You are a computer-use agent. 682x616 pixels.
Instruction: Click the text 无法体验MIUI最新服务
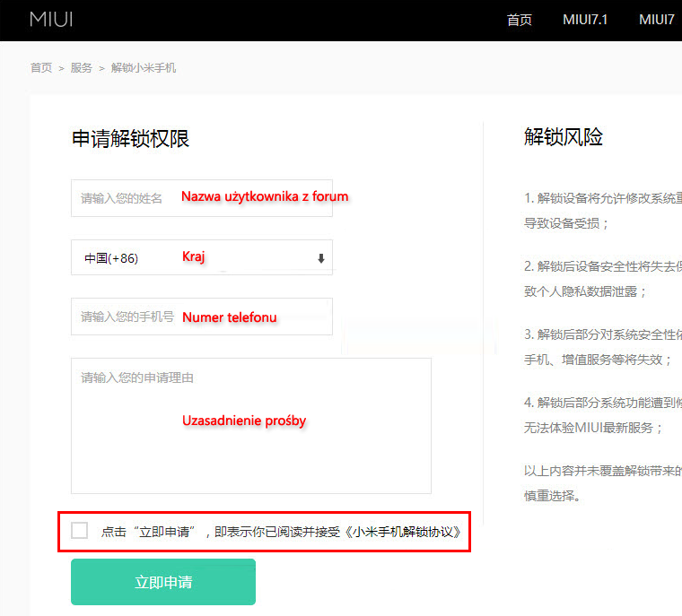[x=593, y=428]
